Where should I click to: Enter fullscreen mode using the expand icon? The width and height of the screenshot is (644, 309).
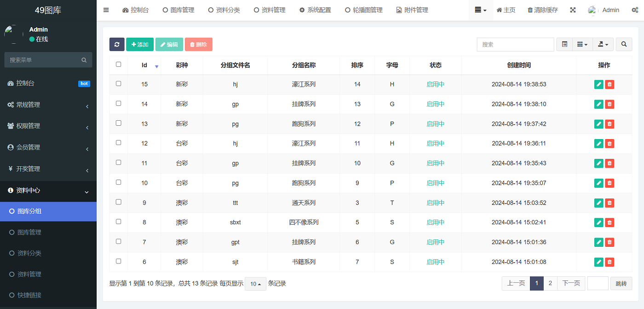pyautogui.click(x=573, y=10)
